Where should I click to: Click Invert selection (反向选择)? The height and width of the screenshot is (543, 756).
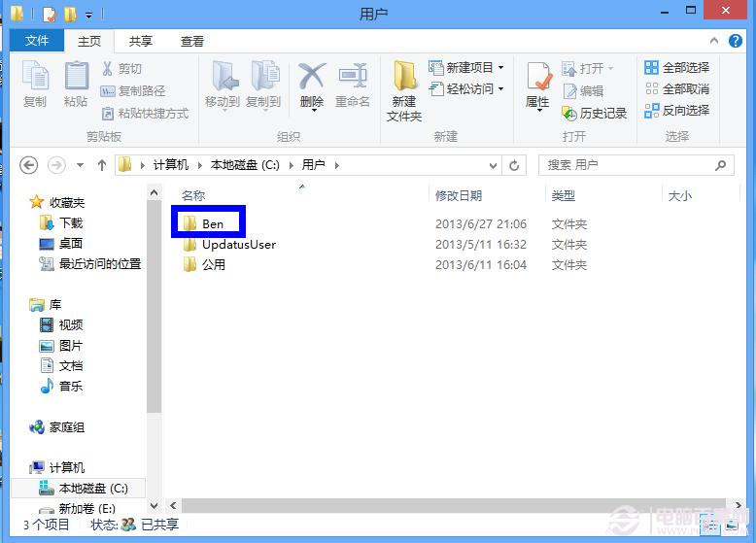pyautogui.click(x=677, y=111)
